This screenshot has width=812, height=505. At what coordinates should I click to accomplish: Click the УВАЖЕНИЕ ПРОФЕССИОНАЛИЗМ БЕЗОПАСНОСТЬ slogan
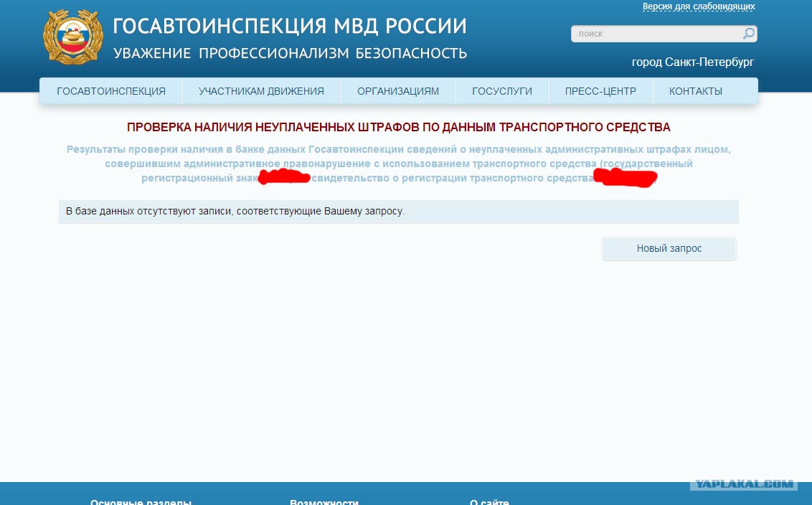pyautogui.click(x=290, y=53)
